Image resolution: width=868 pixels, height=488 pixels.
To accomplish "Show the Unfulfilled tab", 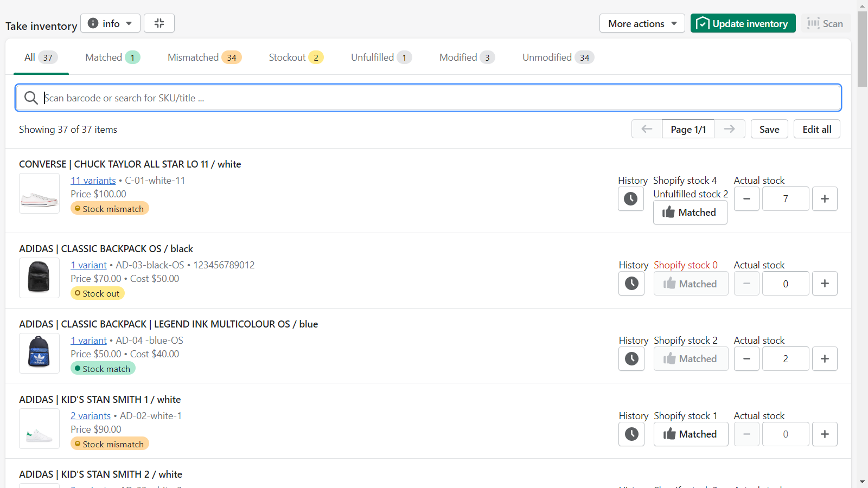I will [x=381, y=57].
